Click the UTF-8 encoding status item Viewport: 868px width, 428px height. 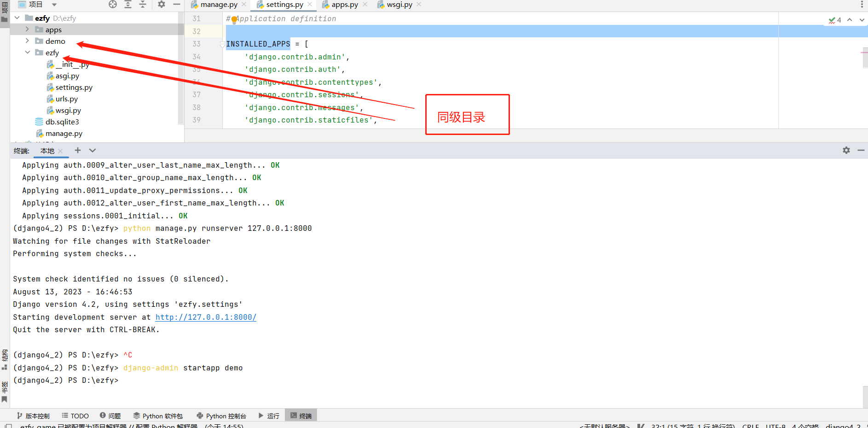tap(775, 425)
